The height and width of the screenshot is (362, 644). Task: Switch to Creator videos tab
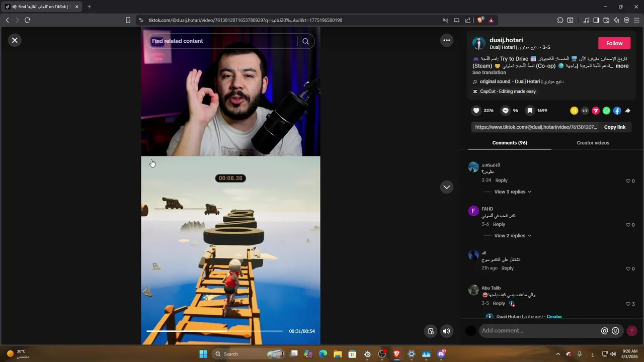click(593, 143)
